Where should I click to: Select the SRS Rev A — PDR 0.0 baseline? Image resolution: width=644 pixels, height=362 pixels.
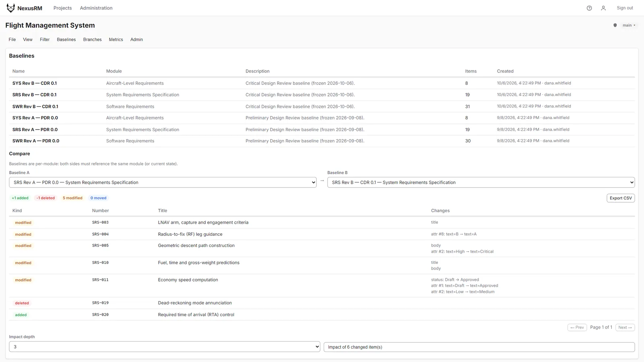pyautogui.click(x=35, y=130)
